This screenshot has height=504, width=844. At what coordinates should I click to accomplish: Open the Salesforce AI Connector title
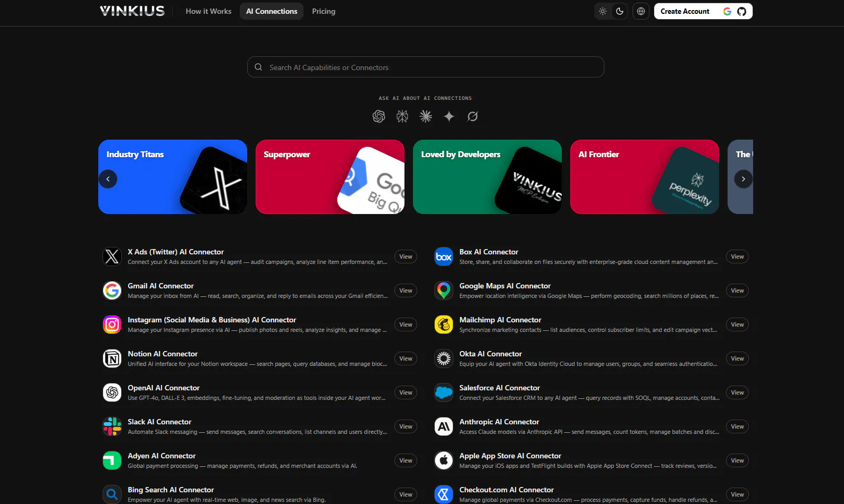point(500,388)
